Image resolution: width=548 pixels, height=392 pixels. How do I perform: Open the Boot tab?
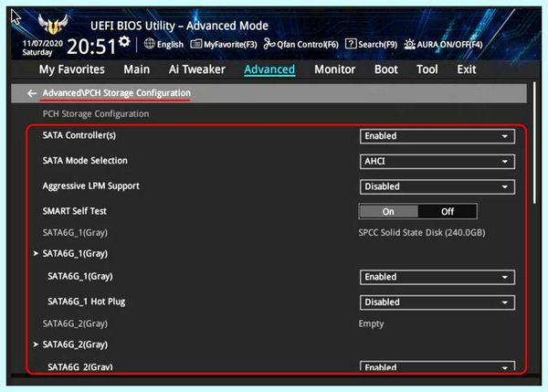pyautogui.click(x=386, y=69)
